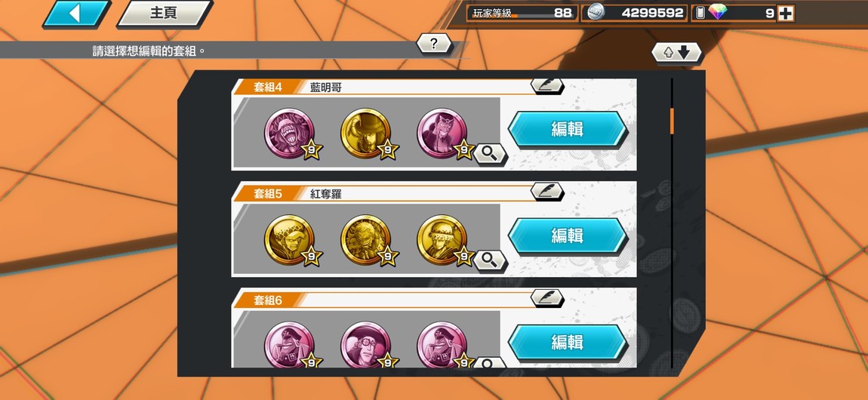
Task: Toggle the up/down sort order button
Action: 676,53
